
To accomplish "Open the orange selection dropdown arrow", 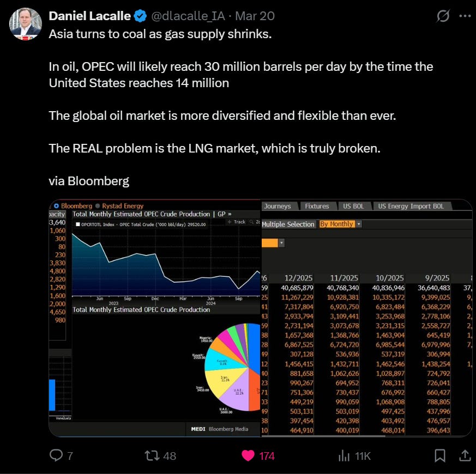I will [x=281, y=243].
